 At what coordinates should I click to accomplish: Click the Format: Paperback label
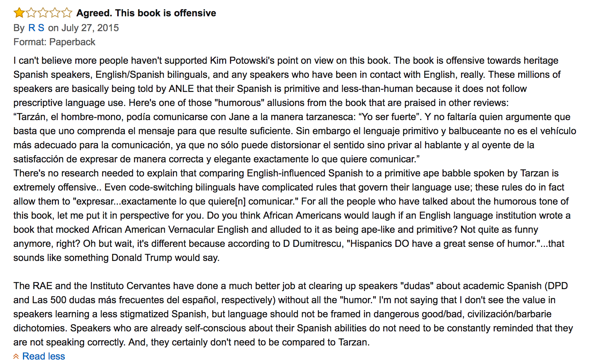[x=54, y=42]
